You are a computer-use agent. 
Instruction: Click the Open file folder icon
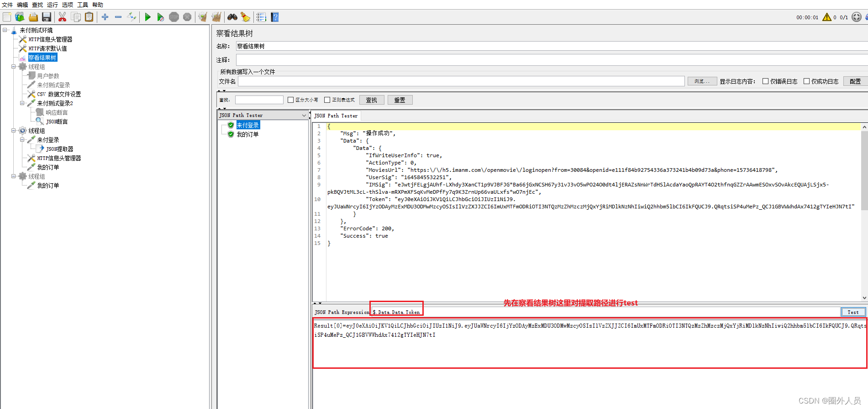33,17
